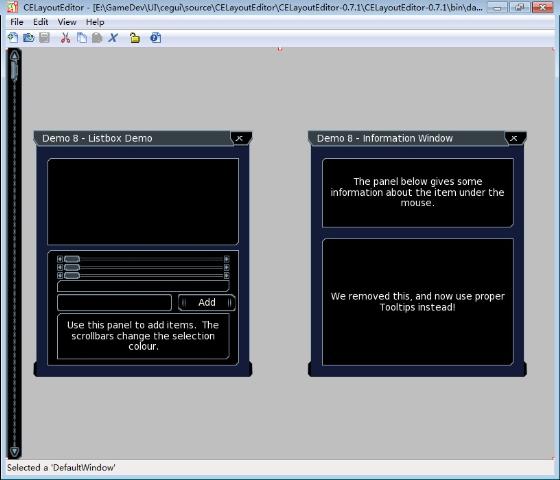560x480 pixels.
Task: Click the Copy toolbar icon
Action: coord(82,38)
